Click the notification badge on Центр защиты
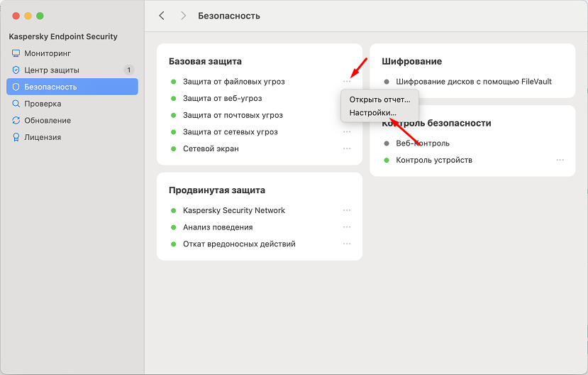588x375 pixels. click(128, 70)
